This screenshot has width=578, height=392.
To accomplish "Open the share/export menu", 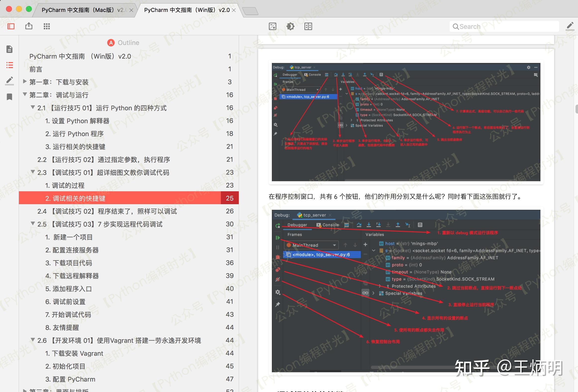I will [x=29, y=26].
